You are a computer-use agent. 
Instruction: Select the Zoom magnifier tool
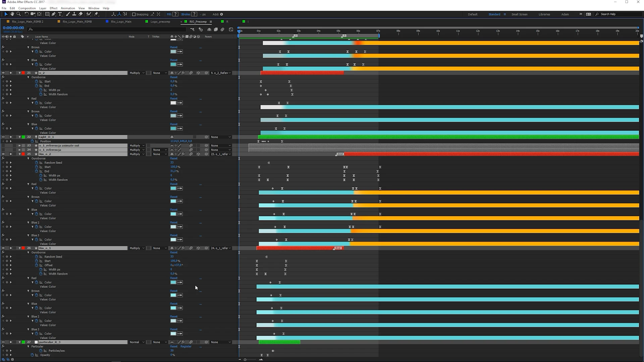click(19, 14)
